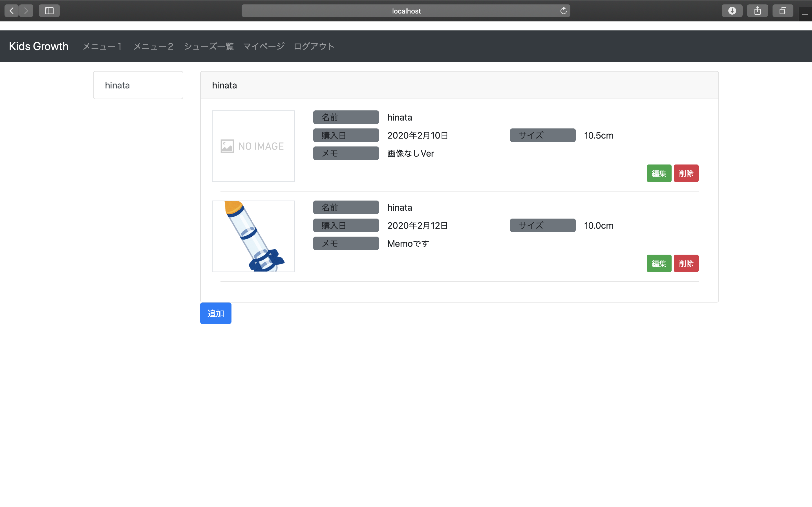The height and width of the screenshot is (507, 812).
Task: Click the browser back arrow
Action: click(11, 11)
